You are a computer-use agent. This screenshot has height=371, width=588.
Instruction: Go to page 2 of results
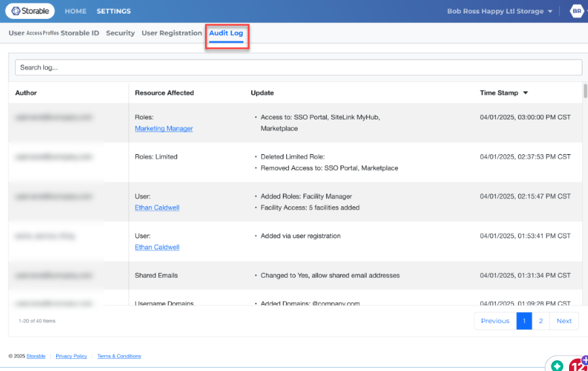[541, 321]
